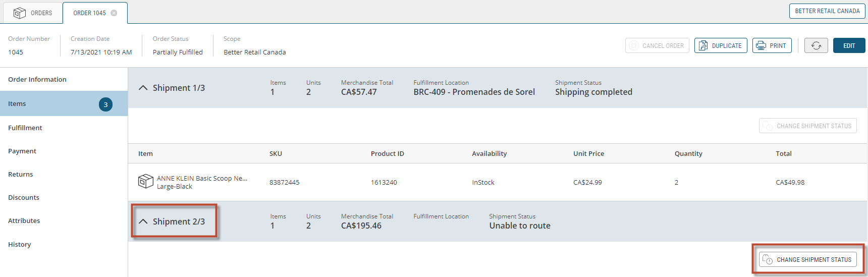Screen dimensions: 868x277
Task: Switch to the Orders tab
Action: (x=33, y=13)
